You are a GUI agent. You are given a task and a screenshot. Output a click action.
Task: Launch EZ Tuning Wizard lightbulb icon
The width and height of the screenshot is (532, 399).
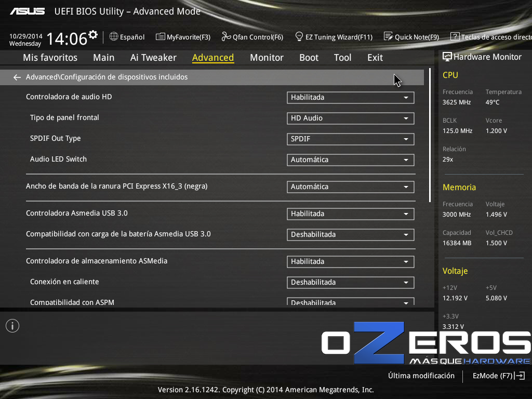click(x=299, y=37)
